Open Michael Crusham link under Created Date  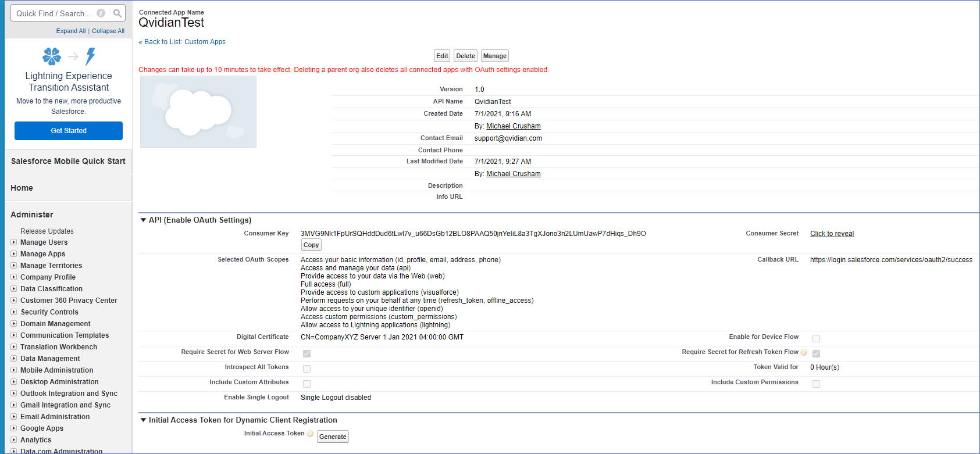(514, 126)
